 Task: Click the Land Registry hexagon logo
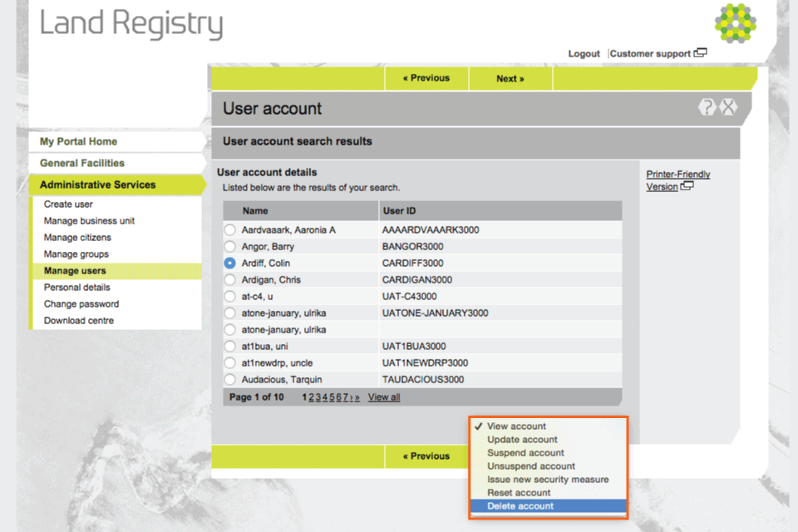point(735,23)
